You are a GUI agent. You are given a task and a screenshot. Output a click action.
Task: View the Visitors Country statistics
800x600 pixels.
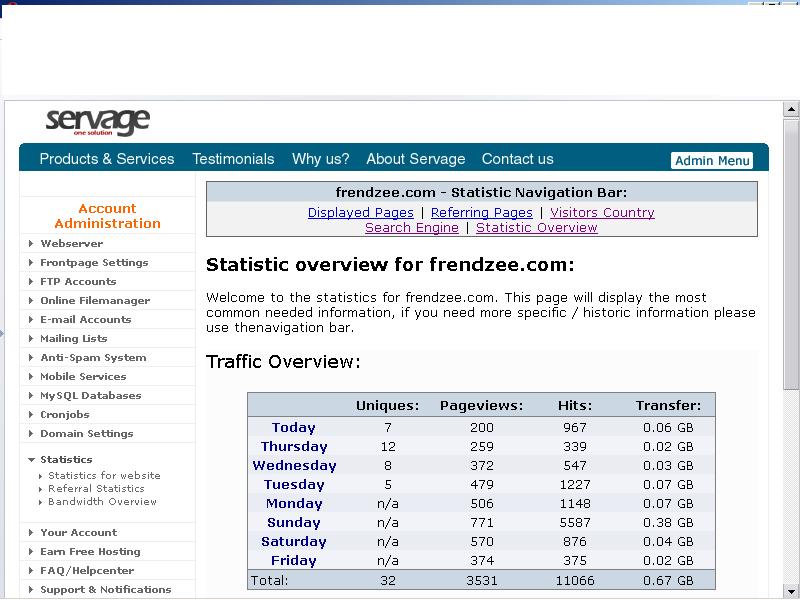point(602,213)
